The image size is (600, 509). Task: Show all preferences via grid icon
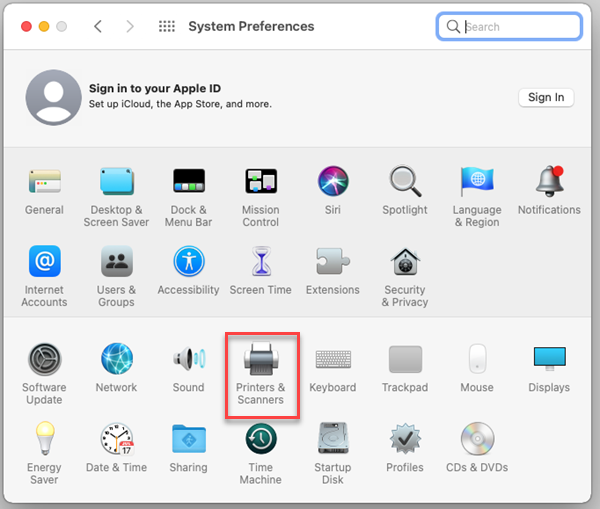tap(167, 26)
